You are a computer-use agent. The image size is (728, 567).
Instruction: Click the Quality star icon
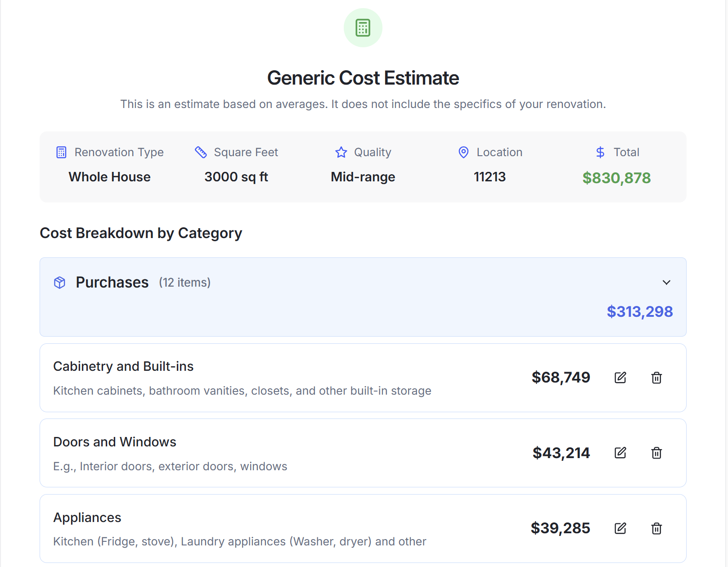point(341,152)
